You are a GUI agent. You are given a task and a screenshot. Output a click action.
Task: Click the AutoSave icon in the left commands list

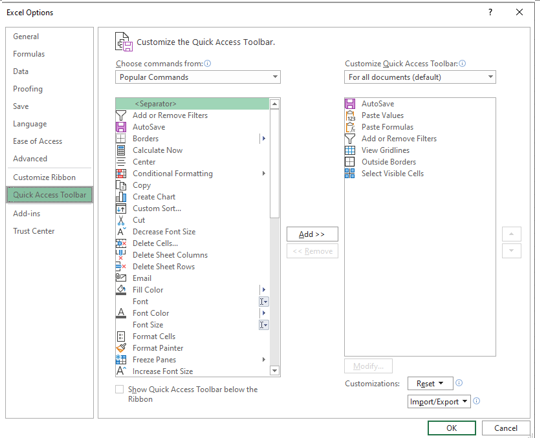point(121,127)
